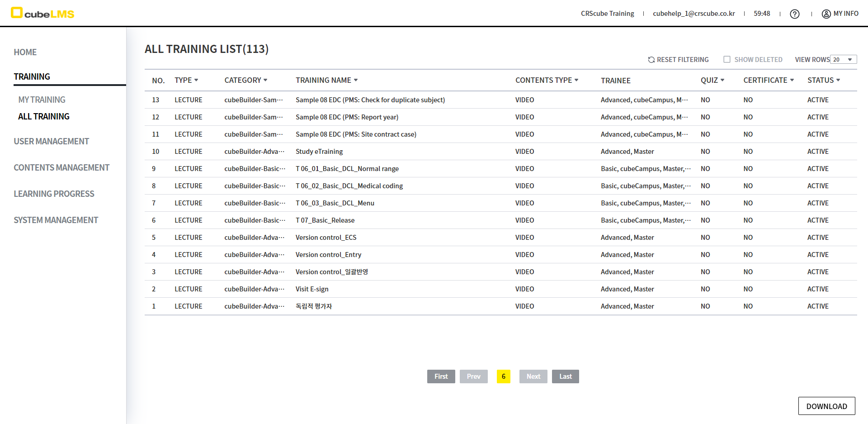This screenshot has height=424, width=868.
Task: Jump to First page
Action: (441, 376)
